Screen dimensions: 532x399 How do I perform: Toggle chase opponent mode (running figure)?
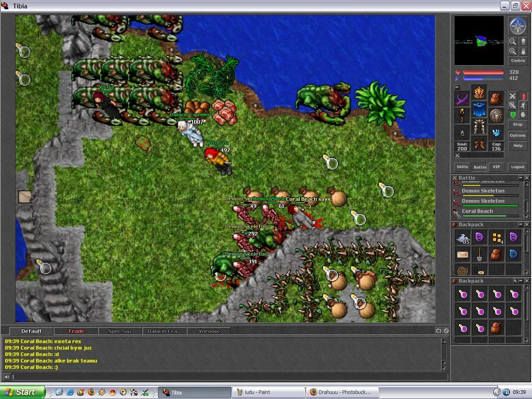[x=523, y=105]
